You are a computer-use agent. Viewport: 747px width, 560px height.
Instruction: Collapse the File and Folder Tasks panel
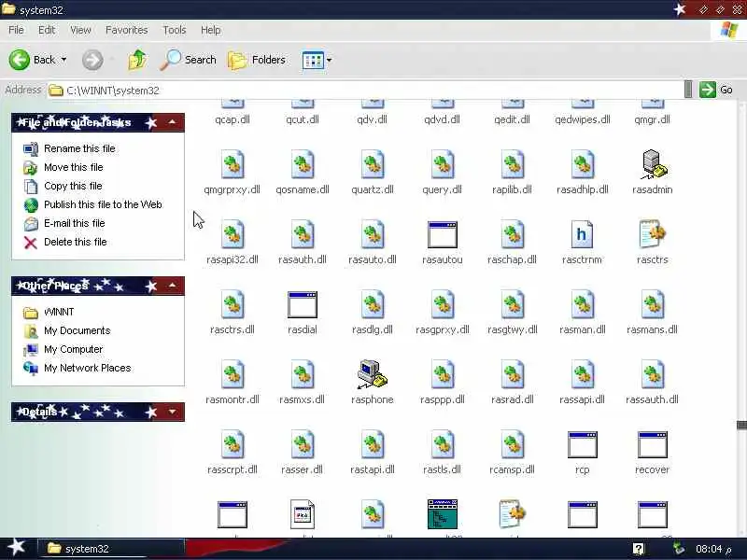point(172,123)
